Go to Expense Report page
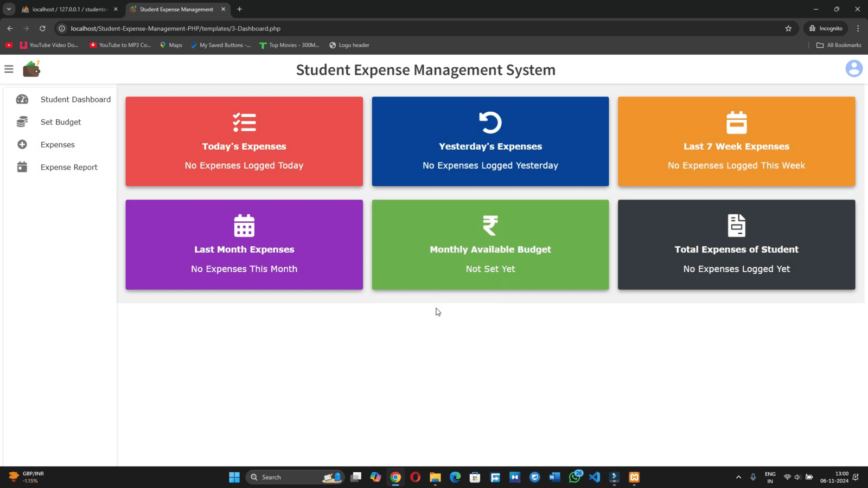Screen dimensions: 868x488 click(x=69, y=167)
